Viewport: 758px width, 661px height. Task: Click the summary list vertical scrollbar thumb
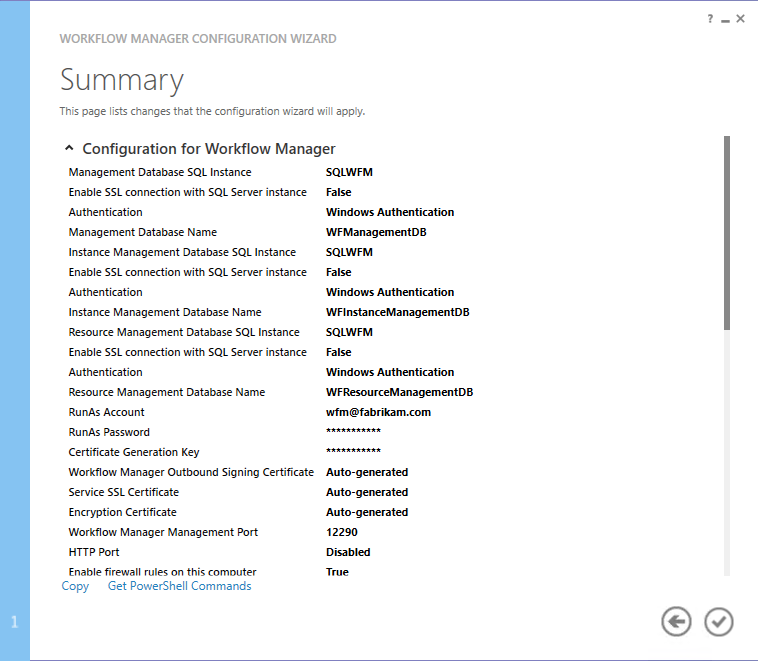727,233
